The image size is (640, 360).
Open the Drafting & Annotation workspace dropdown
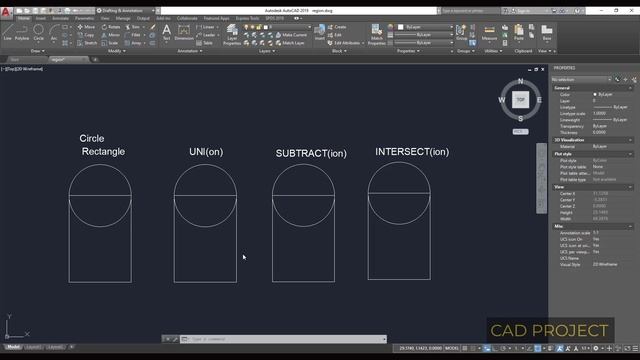point(126,11)
